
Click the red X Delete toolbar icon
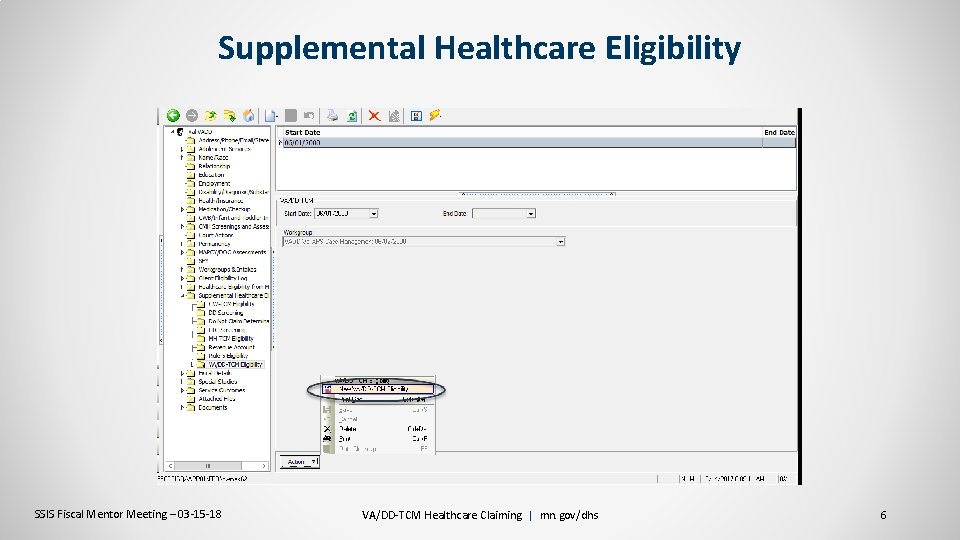pos(374,116)
